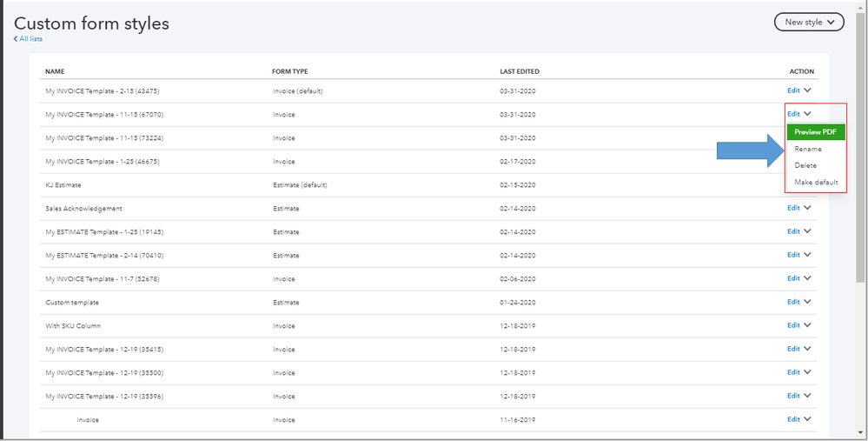Open the New style dropdown button
Viewport: 868px width, 441px height.
pos(808,22)
